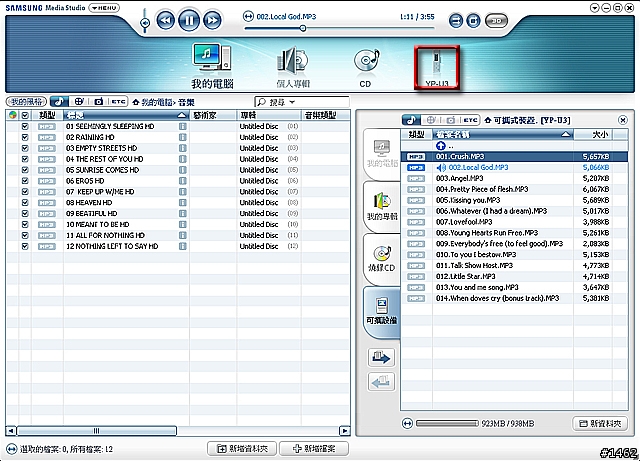Image resolution: width=640 pixels, height=461 pixels.
Task: Sort device list by 檔案名稱 header arrow
Action: (x=566, y=134)
